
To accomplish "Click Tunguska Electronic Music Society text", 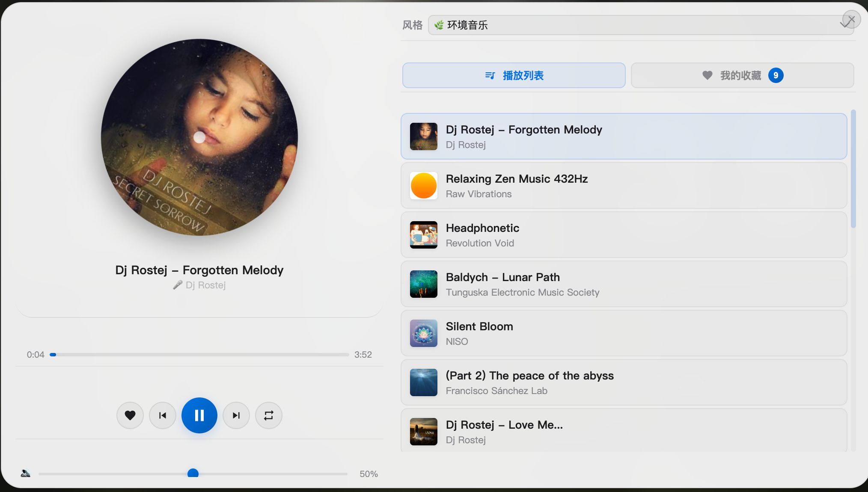I will click(522, 292).
